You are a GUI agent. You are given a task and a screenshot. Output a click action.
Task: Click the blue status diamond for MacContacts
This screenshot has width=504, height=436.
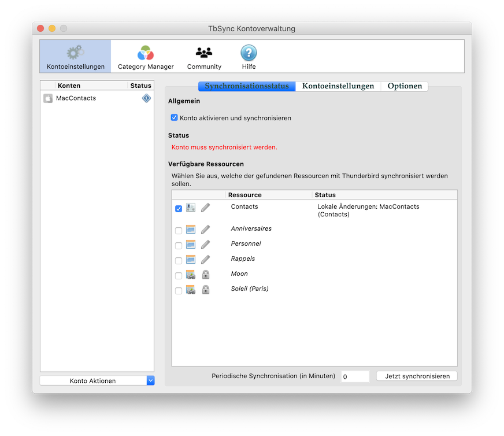pos(146,98)
